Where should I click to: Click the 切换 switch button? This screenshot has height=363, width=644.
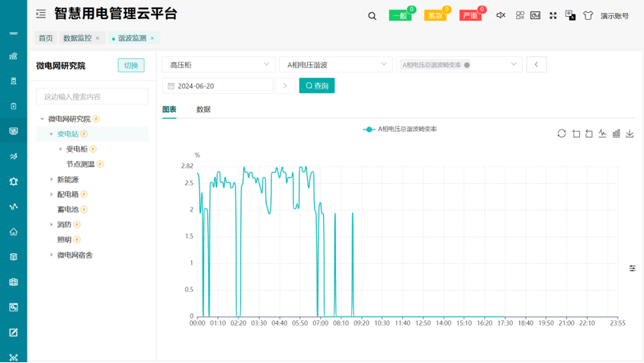coord(131,66)
